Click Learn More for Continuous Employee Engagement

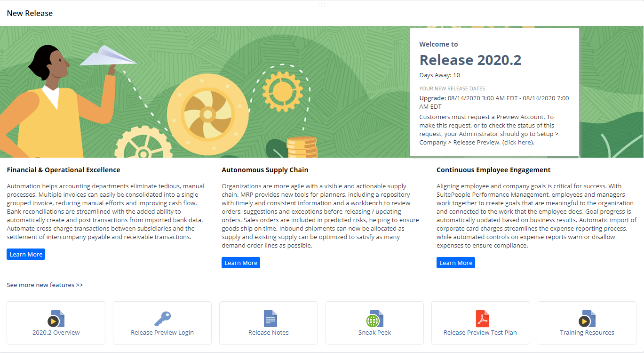455,263
